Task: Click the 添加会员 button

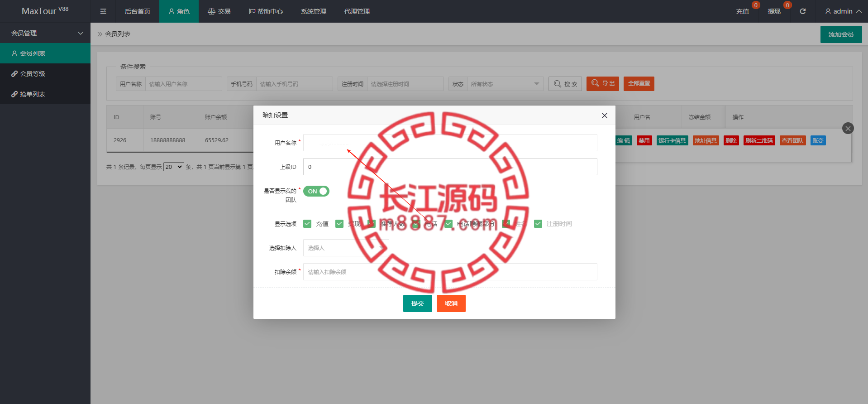Action: 841,34
